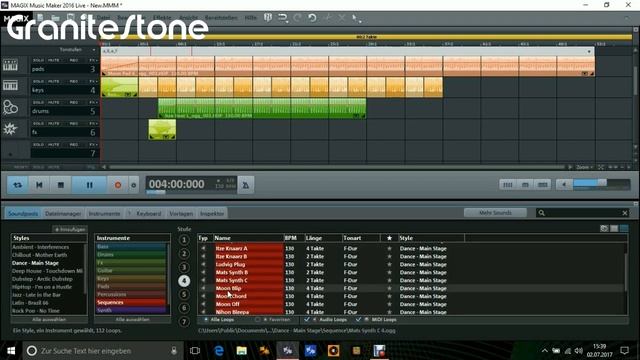The height and width of the screenshot is (360, 640).
Task: Click the Mehr Sounds button
Action: click(495, 213)
